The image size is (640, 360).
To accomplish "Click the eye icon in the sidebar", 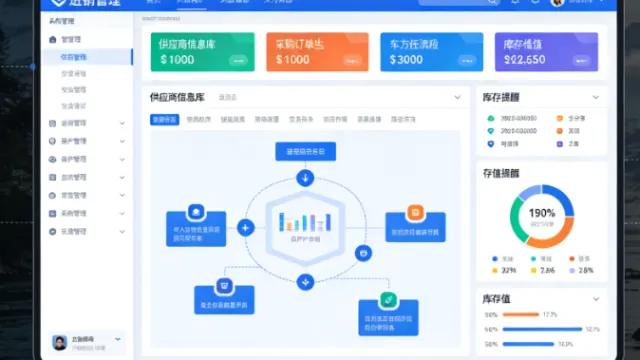I will tap(52, 159).
